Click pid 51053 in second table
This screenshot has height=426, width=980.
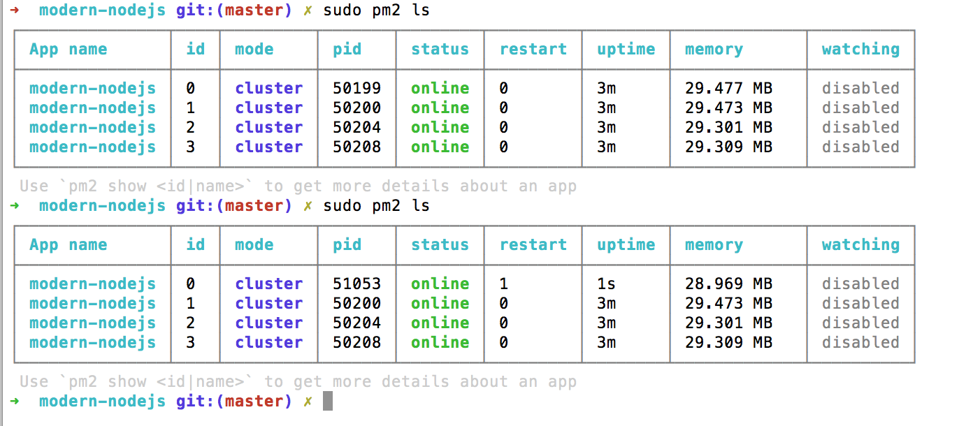coord(357,284)
